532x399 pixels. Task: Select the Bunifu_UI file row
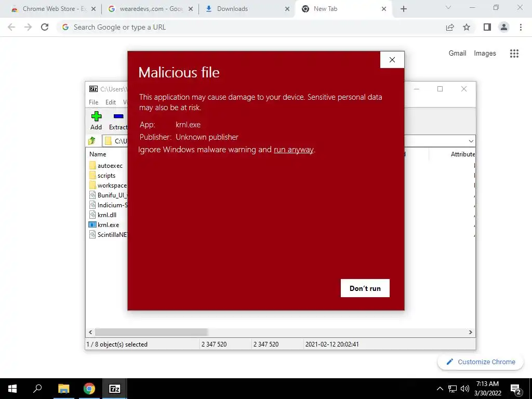tap(108, 195)
